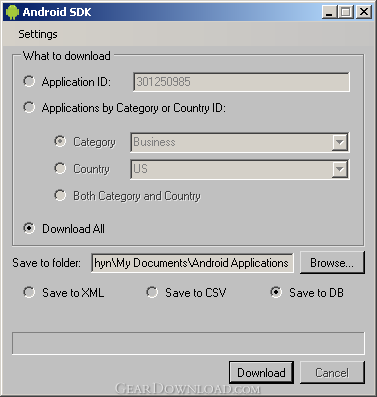Open the Settings menu

(x=38, y=34)
